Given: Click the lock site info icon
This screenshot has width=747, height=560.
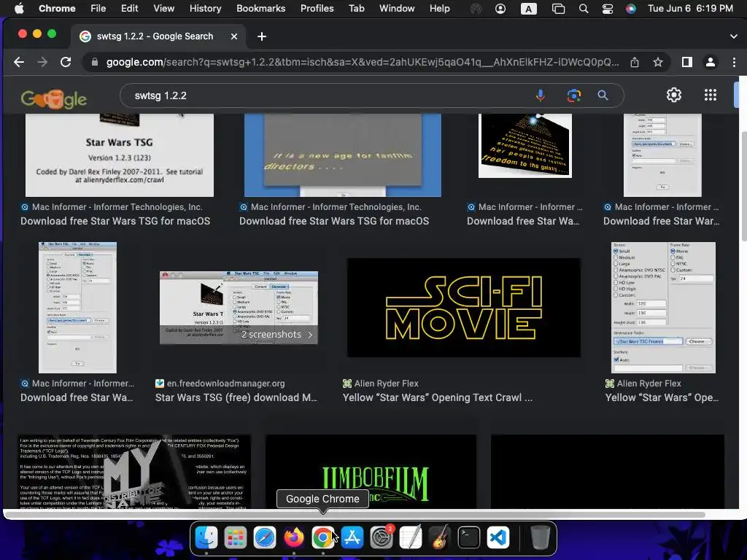Looking at the screenshot, I should 94,63.
